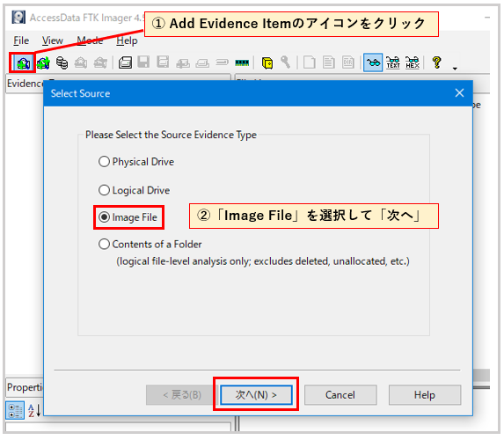Close the Select Source dialog
Image resolution: width=504 pixels, height=440 pixels.
pyautogui.click(x=459, y=93)
